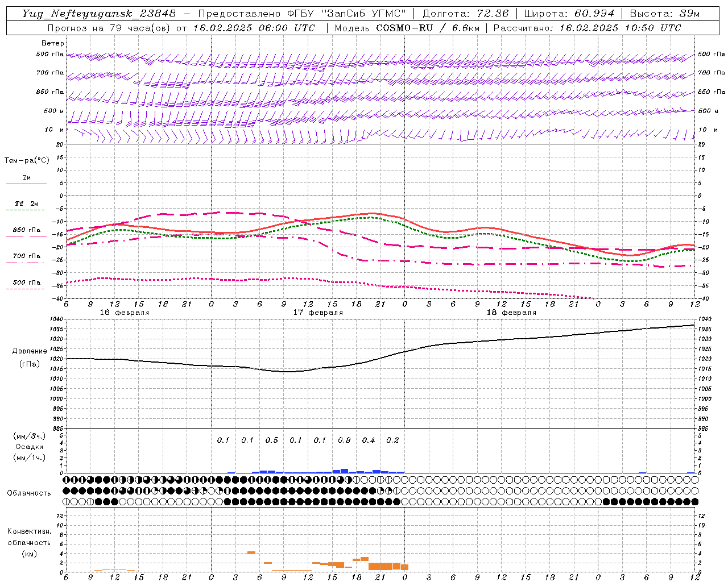Click the Td 2м dew point legend label
The image size is (728, 582).
(x=27, y=203)
